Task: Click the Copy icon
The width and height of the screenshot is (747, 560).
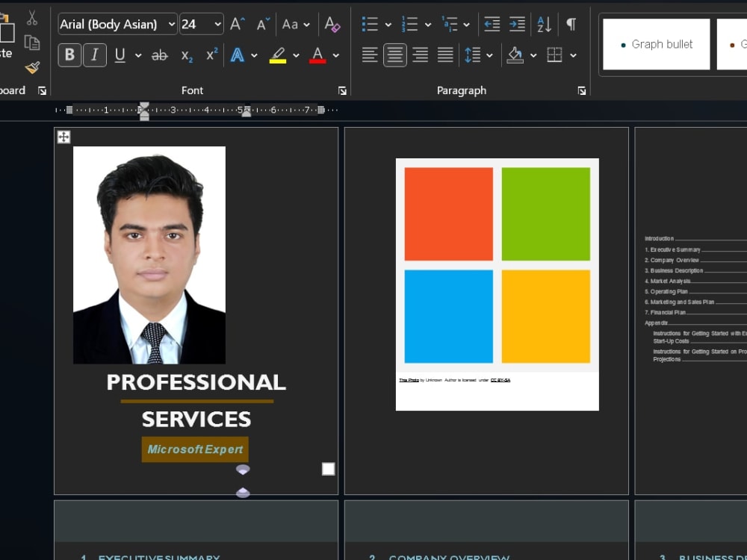Action: click(32, 43)
